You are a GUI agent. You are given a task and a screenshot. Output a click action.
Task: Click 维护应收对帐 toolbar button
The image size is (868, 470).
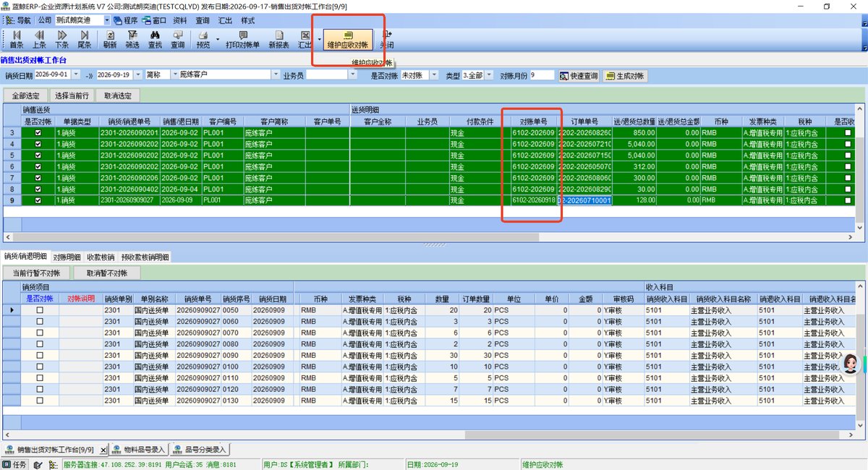coord(348,39)
